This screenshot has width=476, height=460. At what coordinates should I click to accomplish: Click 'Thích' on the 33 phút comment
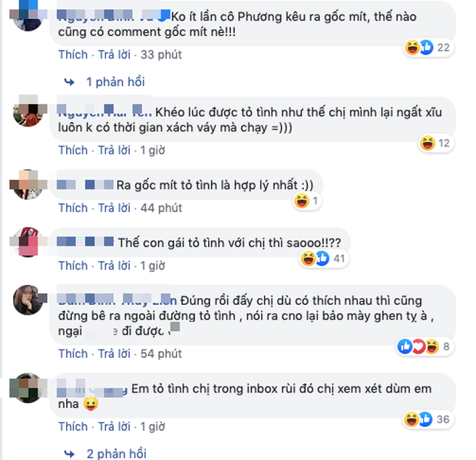[x=73, y=55]
